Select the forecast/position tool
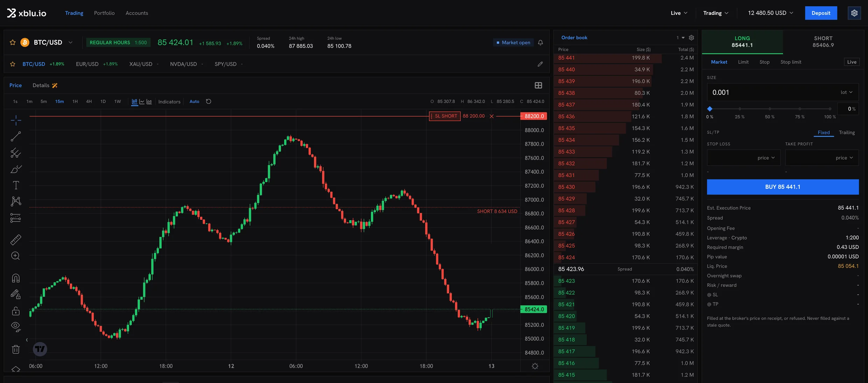 click(16, 218)
